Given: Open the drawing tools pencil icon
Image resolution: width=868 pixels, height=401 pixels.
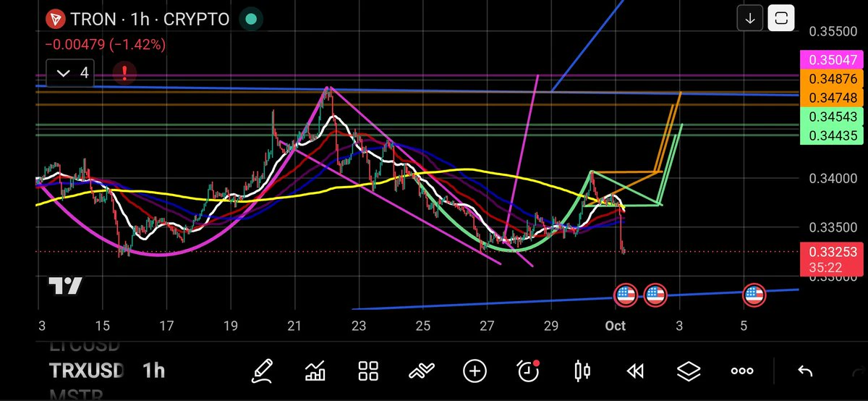Looking at the screenshot, I should click(263, 371).
